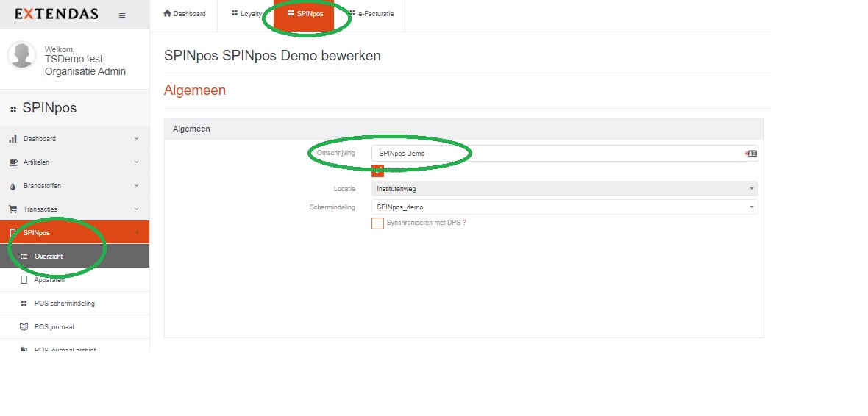Click the Brandstoffen droplet icon
This screenshot has height=416, width=868.
13,187
